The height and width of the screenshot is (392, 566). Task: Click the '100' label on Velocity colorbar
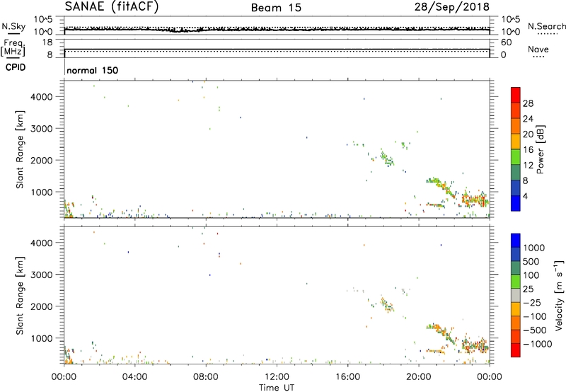pos(531,275)
